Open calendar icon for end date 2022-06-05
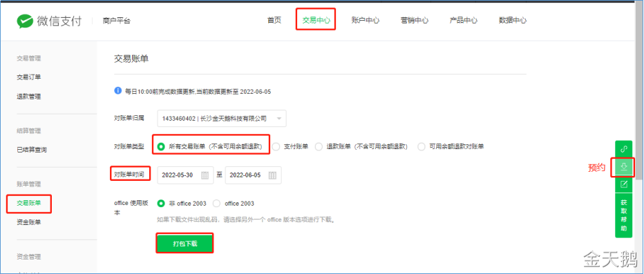Image resolution: width=644 pixels, height=274 pixels. click(272, 175)
